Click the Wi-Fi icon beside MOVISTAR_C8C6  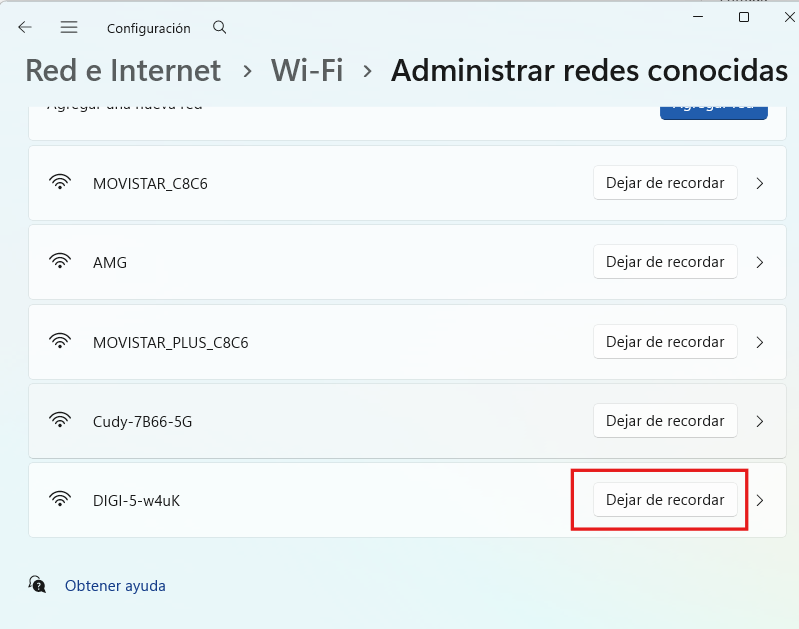click(x=60, y=182)
